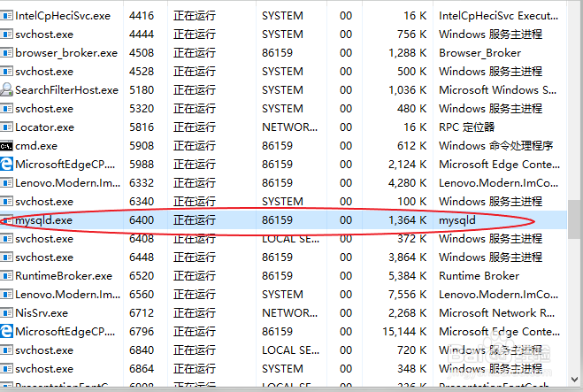Click PID 5180 cell
This screenshot has width=583, height=392.
point(142,90)
